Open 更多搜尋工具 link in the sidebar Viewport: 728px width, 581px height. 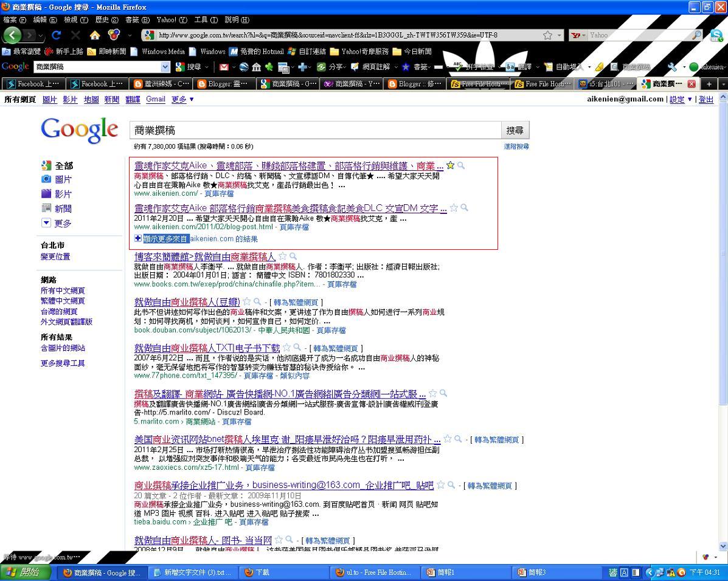pyautogui.click(x=63, y=363)
